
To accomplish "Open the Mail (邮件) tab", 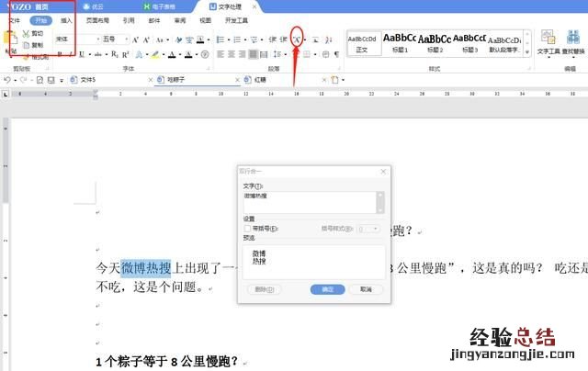I will coord(154,20).
